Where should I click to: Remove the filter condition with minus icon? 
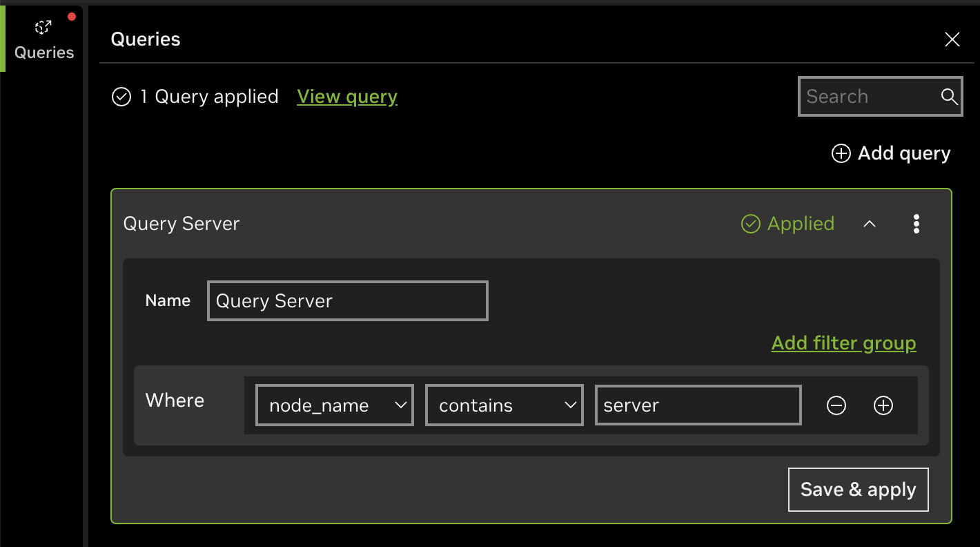coord(836,406)
